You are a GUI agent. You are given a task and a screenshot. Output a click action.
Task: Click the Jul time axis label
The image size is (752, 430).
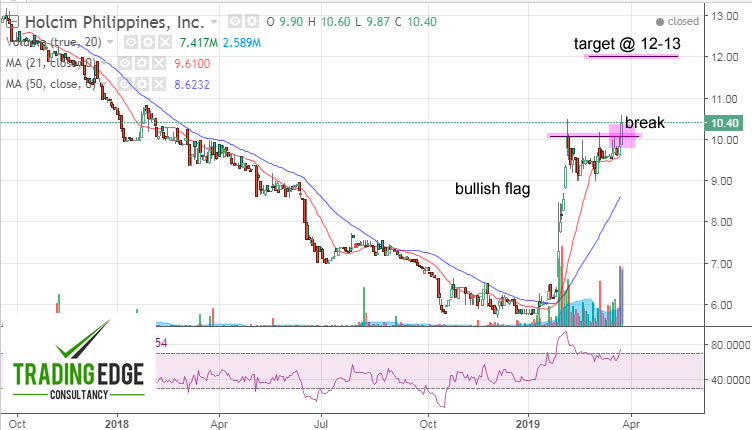[321, 424]
